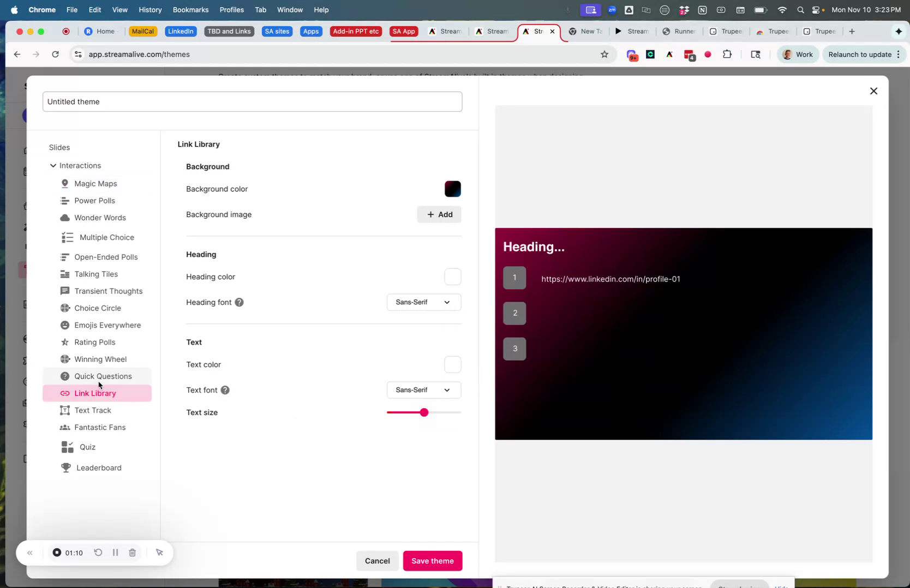Adjust the Text size slider

tap(424, 412)
